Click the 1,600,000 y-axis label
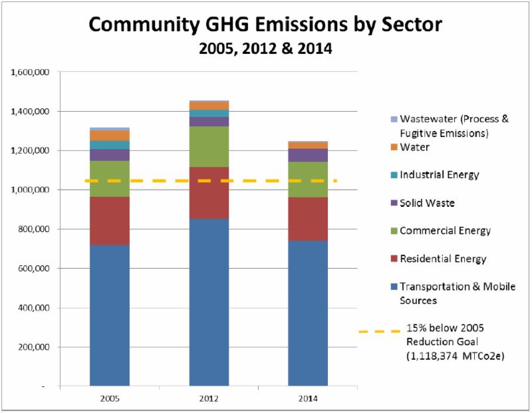 click(30, 72)
